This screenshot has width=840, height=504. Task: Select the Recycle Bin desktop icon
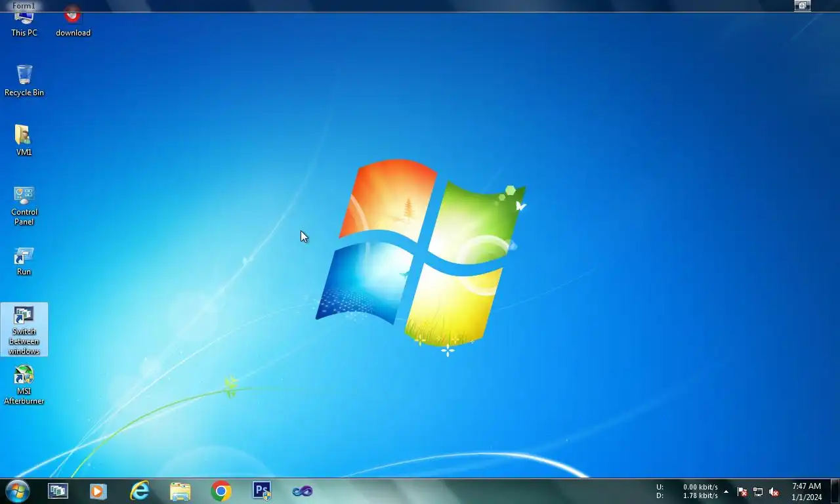[24, 81]
